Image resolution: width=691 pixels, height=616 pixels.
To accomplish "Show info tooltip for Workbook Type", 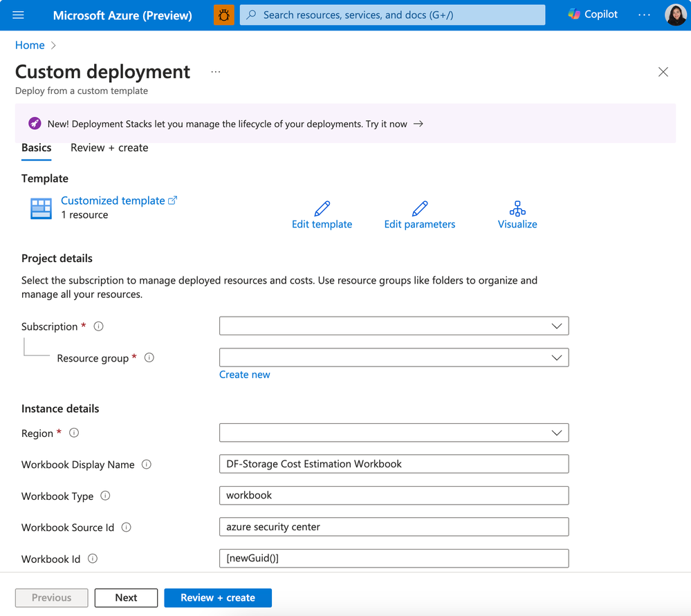I will 105,496.
